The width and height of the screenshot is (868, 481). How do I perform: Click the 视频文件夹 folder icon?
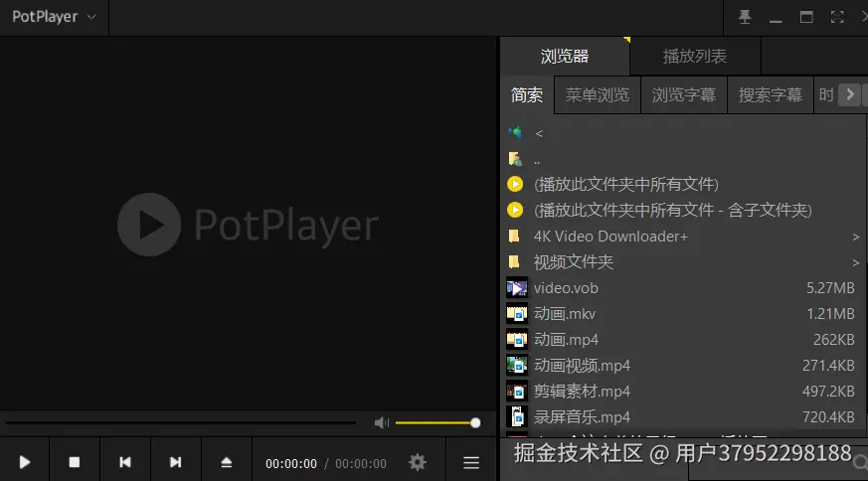[514, 261]
